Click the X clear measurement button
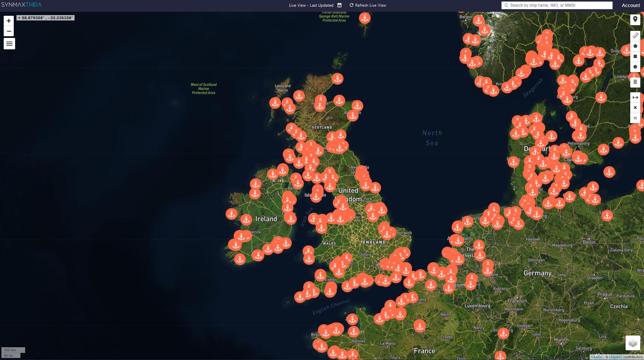 click(x=635, y=108)
